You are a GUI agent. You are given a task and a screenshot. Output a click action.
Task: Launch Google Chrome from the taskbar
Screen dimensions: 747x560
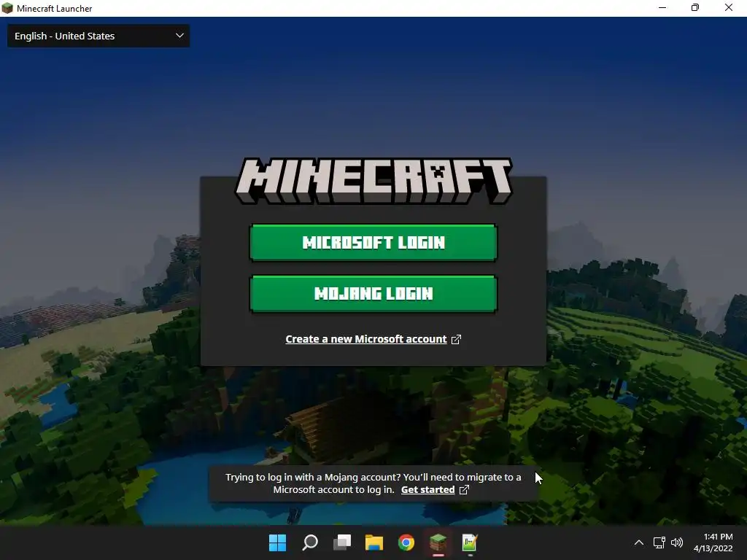point(406,542)
